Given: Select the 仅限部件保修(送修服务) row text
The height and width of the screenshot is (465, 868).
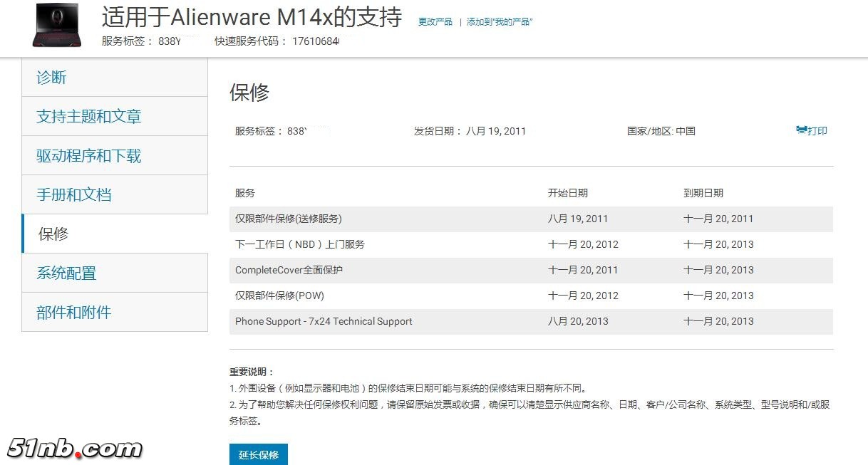Looking at the screenshot, I should click(289, 219).
